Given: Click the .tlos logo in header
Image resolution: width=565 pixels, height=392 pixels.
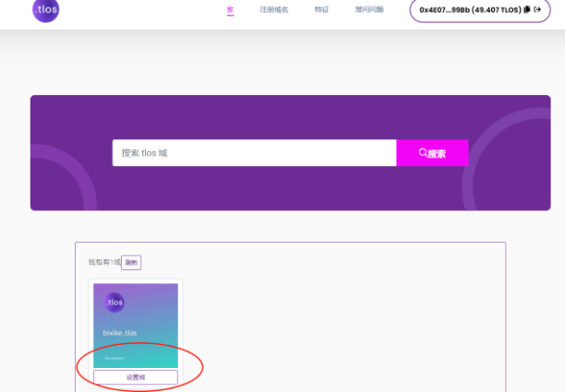Looking at the screenshot, I should point(44,10).
